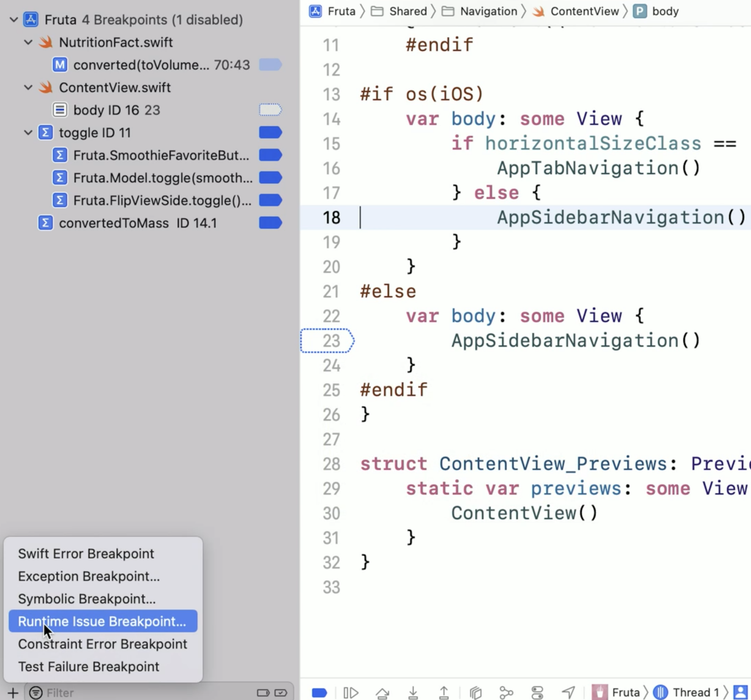Image resolution: width=751 pixels, height=700 pixels.
Task: Collapse the NutritionFact.swift group
Action: coord(28,42)
